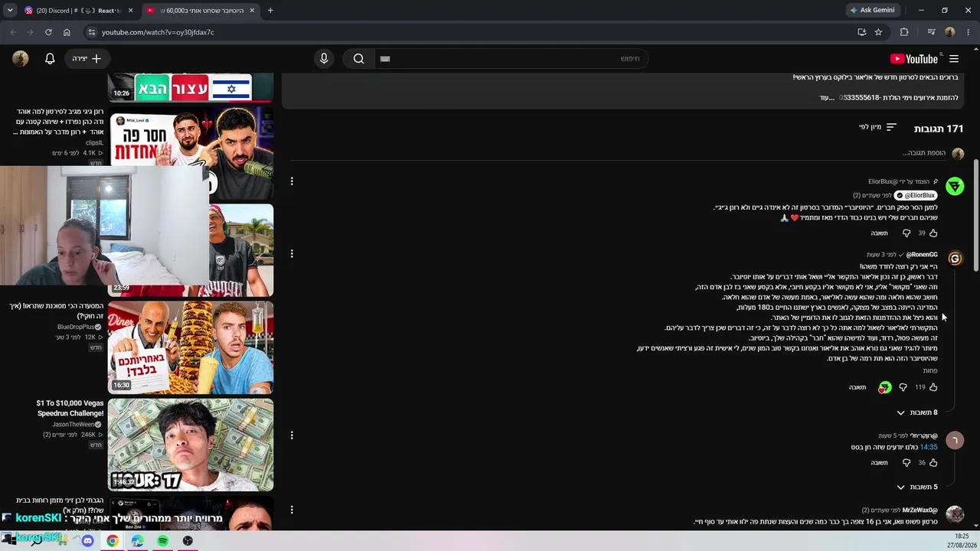Viewport: 980px width, 551px height.
Task: Reload the YouTube page
Action: 48,32
